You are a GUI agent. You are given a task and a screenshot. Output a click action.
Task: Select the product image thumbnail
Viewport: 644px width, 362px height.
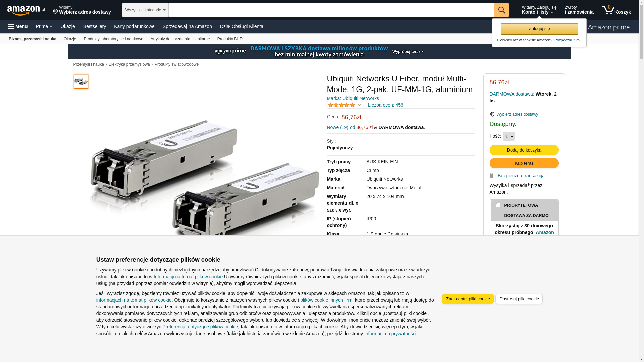[81, 82]
